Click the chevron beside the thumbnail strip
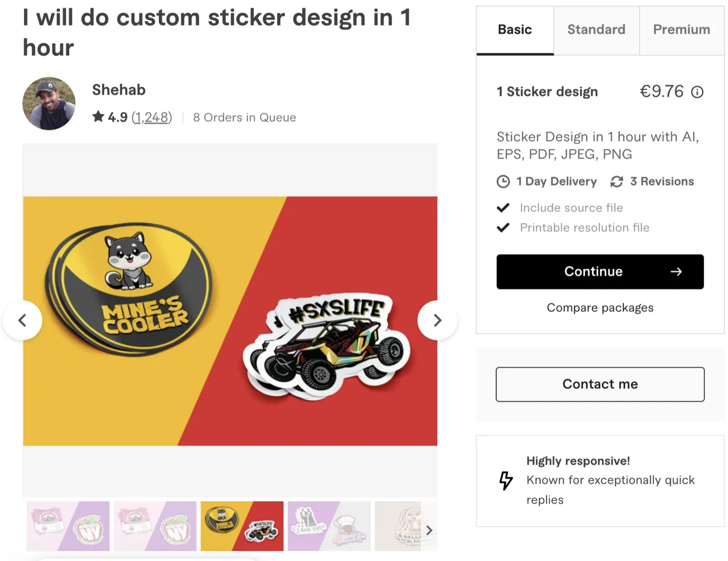The height and width of the screenshot is (561, 728). pos(429,530)
